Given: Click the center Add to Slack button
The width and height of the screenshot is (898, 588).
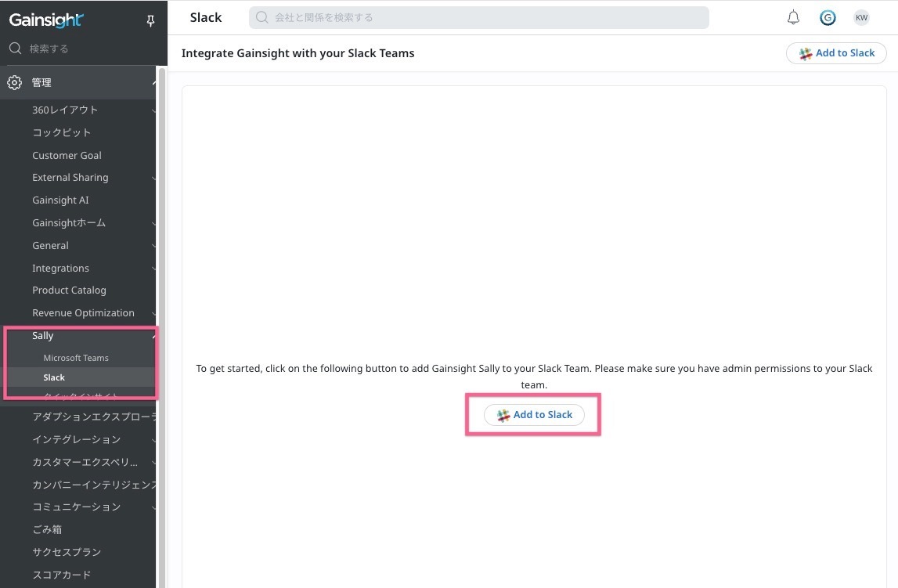Looking at the screenshot, I should click(x=534, y=414).
